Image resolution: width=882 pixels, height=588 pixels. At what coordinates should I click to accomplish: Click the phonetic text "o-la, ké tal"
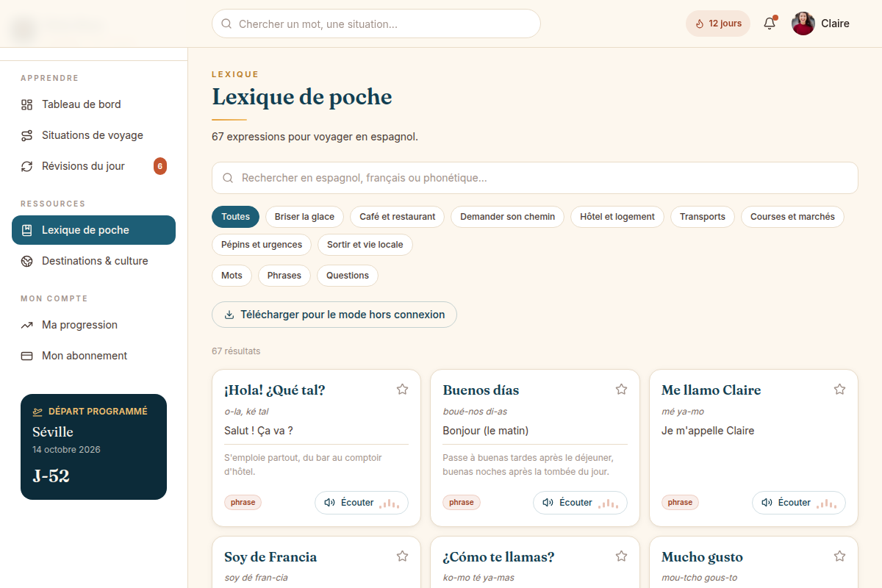247,412
